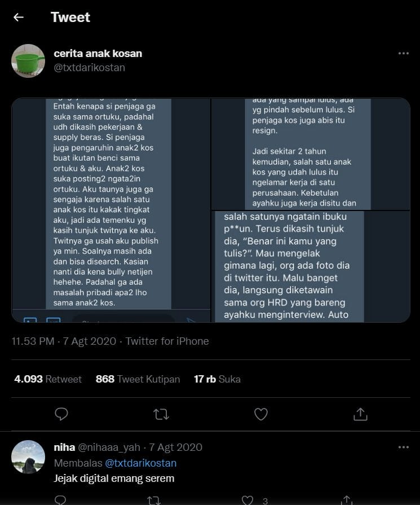This screenshot has width=420, height=505.
Task: Open niha's profile avatar
Action: coord(28,456)
